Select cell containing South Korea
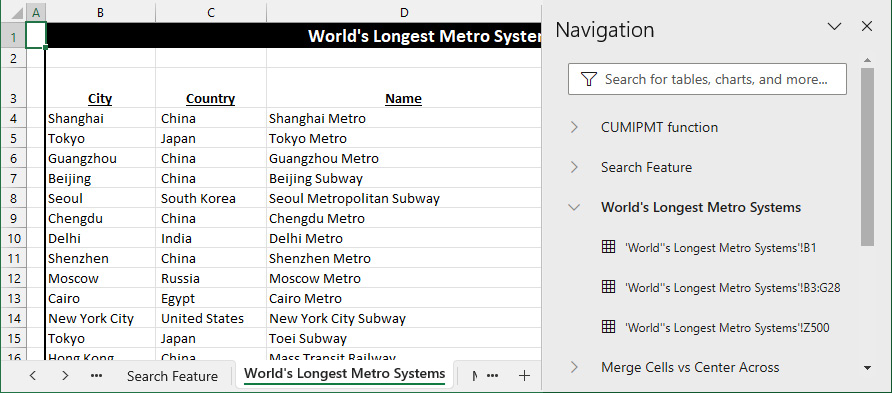Image resolution: width=892 pixels, height=393 pixels. 210,198
